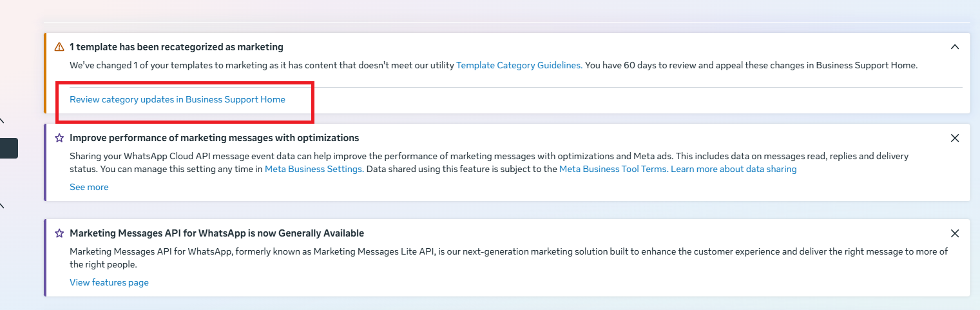Viewport: 980px width, 310px height.
Task: Open the Meta Business Tool Terms link
Action: click(x=613, y=169)
